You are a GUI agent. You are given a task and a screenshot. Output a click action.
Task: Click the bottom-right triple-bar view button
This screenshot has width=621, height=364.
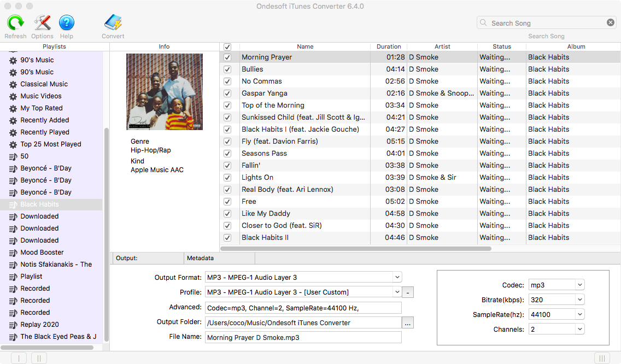[x=602, y=359]
